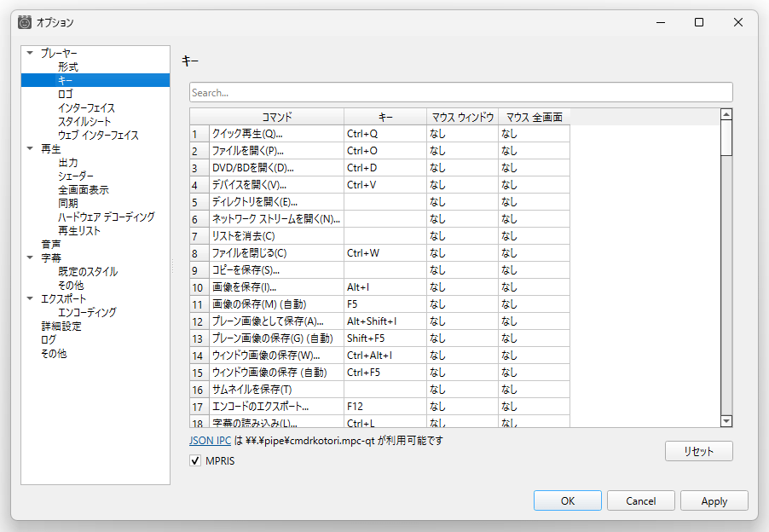769x532 pixels.
Task: Collapse the エクスポート tree section
Action: pyautogui.click(x=30, y=298)
